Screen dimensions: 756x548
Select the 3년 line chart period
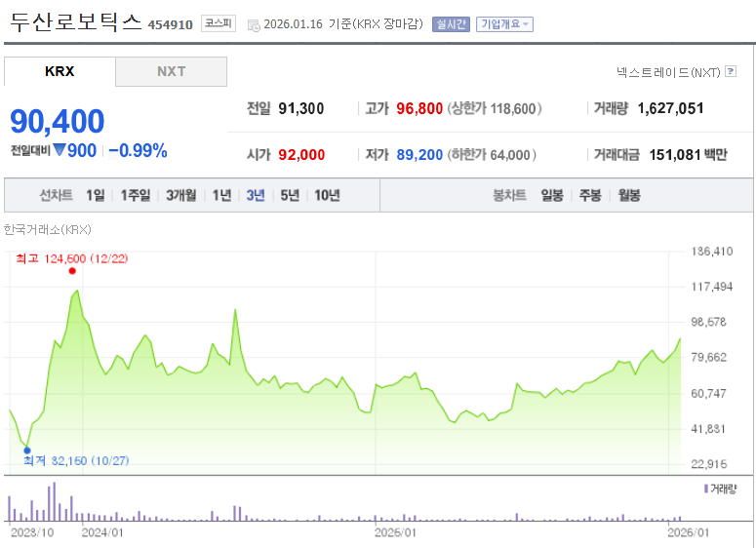pyautogui.click(x=256, y=195)
